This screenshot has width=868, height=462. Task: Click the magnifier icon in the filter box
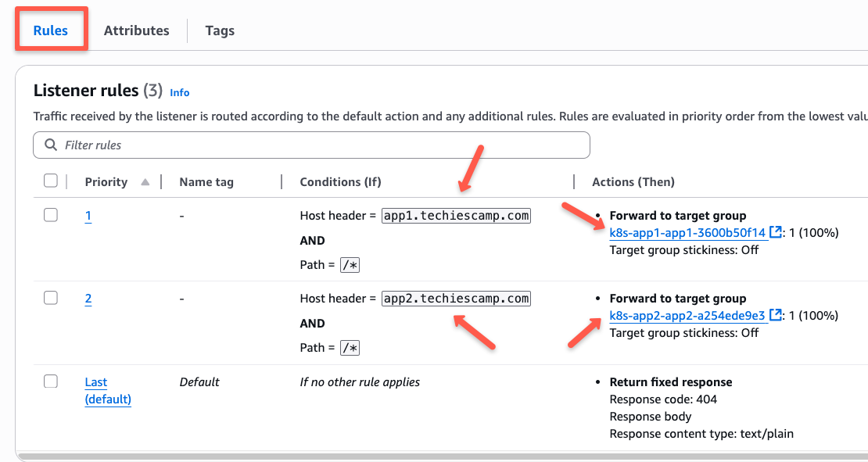(49, 145)
